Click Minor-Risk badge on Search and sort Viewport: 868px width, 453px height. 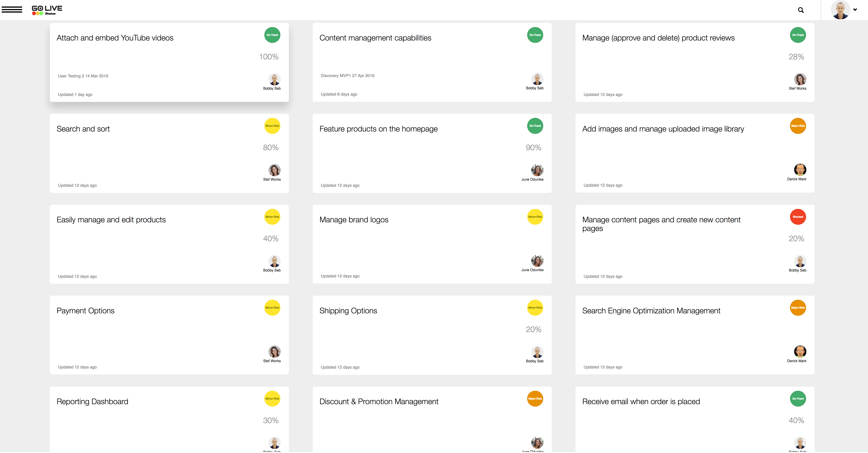click(x=272, y=126)
